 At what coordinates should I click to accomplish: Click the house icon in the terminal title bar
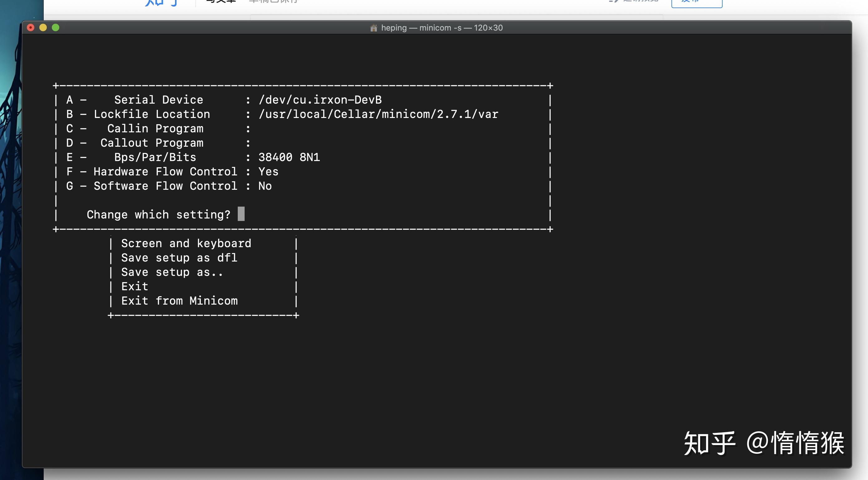(374, 28)
